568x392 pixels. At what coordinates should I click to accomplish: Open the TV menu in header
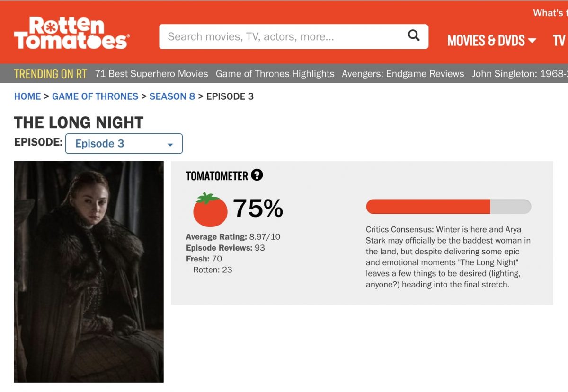point(559,41)
